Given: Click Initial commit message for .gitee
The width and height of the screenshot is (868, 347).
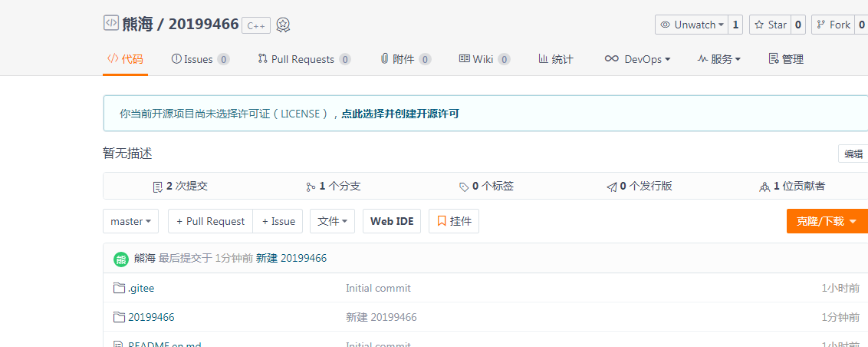Looking at the screenshot, I should [x=378, y=288].
